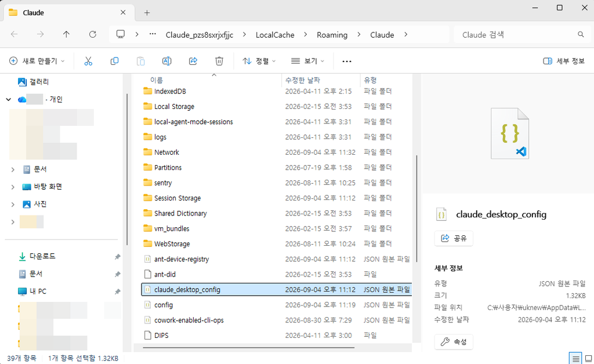Click Roaming in breadcrumb path
This screenshot has width=594, height=364.
pos(332,35)
